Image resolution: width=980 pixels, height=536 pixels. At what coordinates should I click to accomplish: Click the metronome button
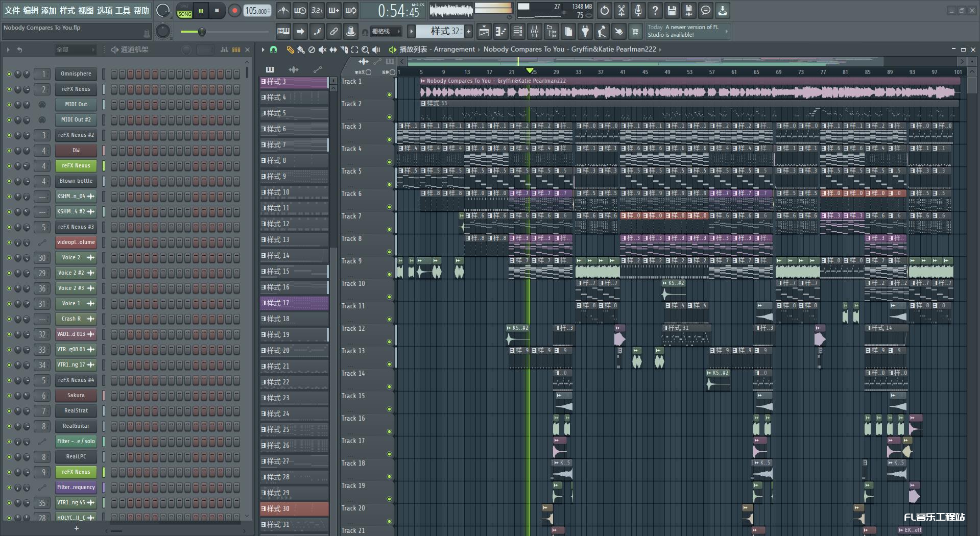pos(283,10)
